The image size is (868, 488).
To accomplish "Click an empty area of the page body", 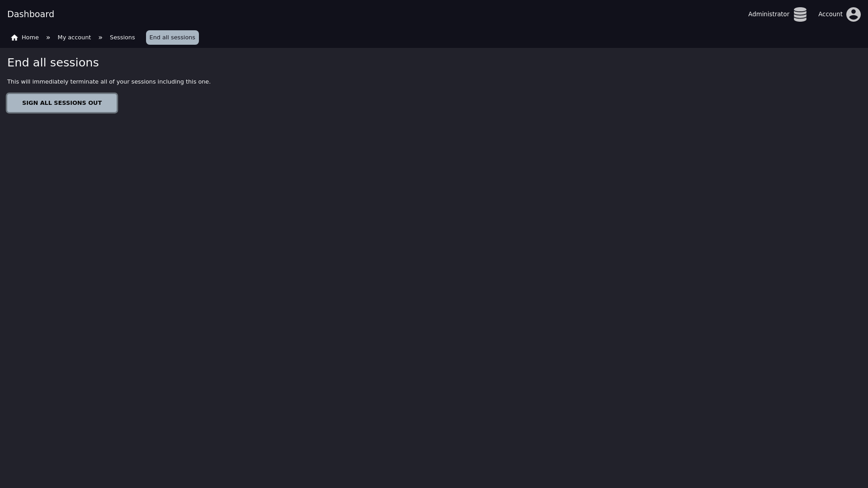I will point(434,294).
